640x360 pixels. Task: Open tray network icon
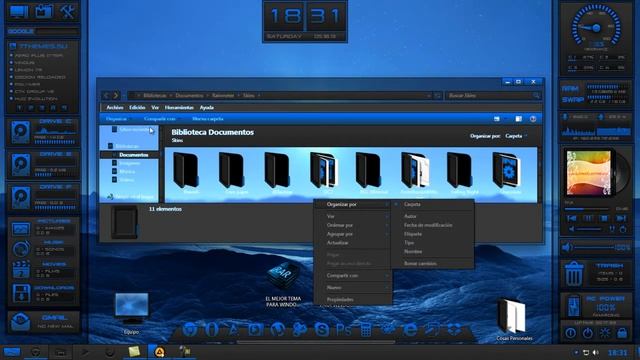tap(586, 352)
